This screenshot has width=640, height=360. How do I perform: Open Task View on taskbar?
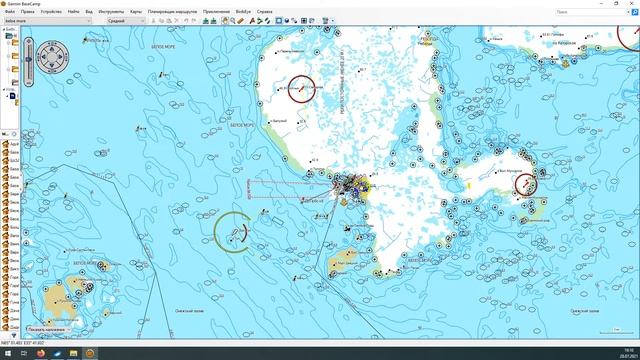point(24,353)
